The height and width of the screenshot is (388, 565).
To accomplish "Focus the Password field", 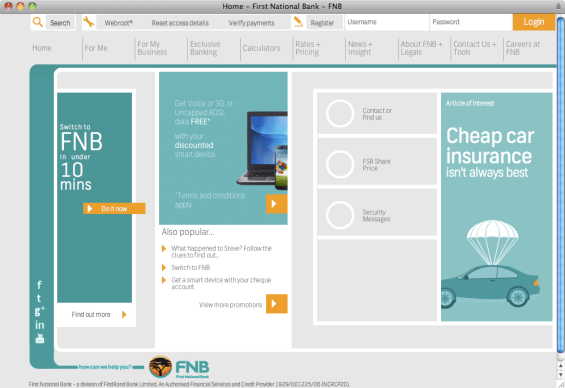I will click(x=471, y=22).
